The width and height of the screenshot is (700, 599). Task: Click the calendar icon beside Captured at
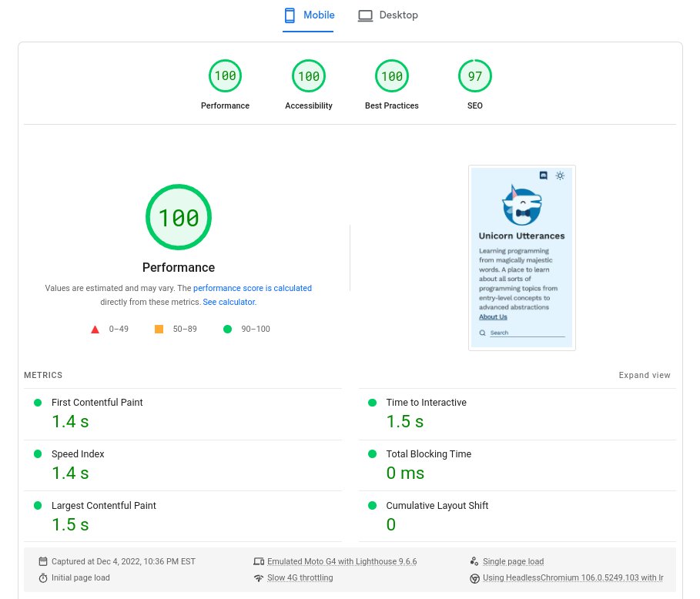click(x=43, y=561)
